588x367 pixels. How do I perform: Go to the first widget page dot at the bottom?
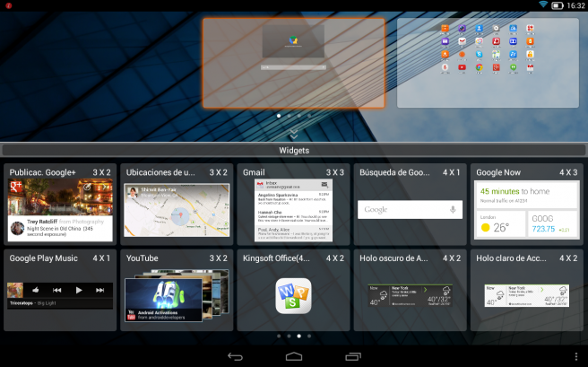[279, 336]
